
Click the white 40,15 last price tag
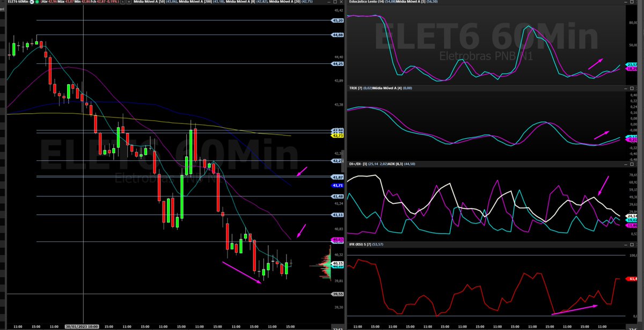click(x=338, y=263)
